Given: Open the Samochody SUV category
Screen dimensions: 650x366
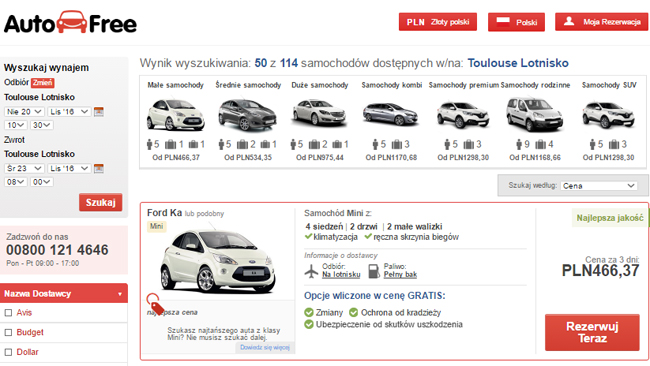Looking at the screenshot, I should tap(609, 85).
